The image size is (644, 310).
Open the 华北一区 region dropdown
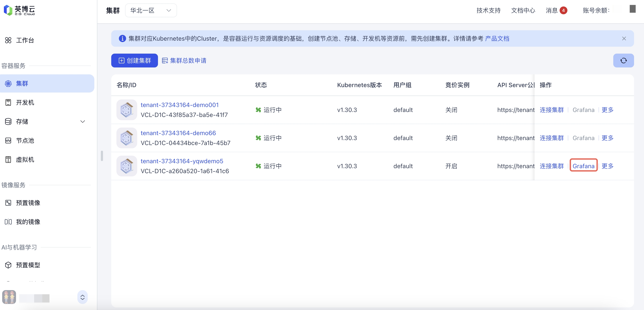tap(151, 11)
